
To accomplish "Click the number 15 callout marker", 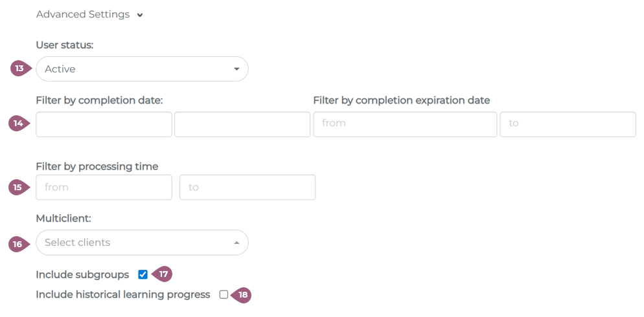I will [x=19, y=187].
